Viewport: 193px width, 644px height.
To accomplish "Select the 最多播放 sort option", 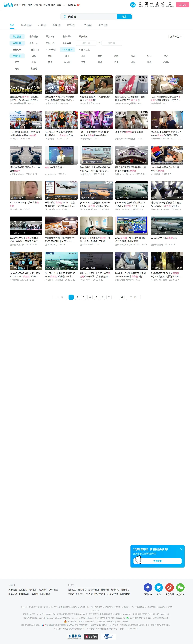I will pos(34,37).
